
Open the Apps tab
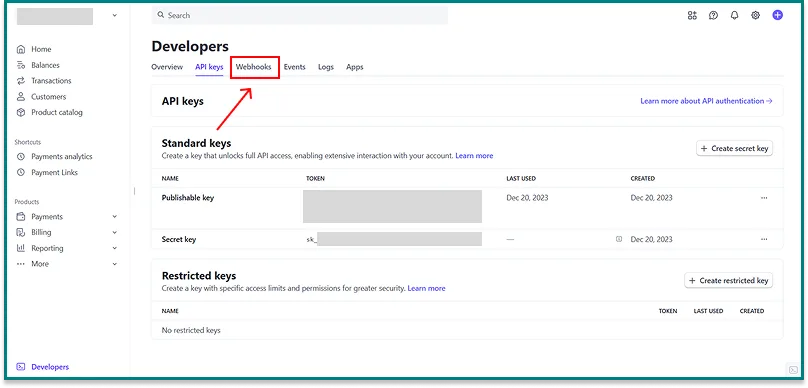355,67
